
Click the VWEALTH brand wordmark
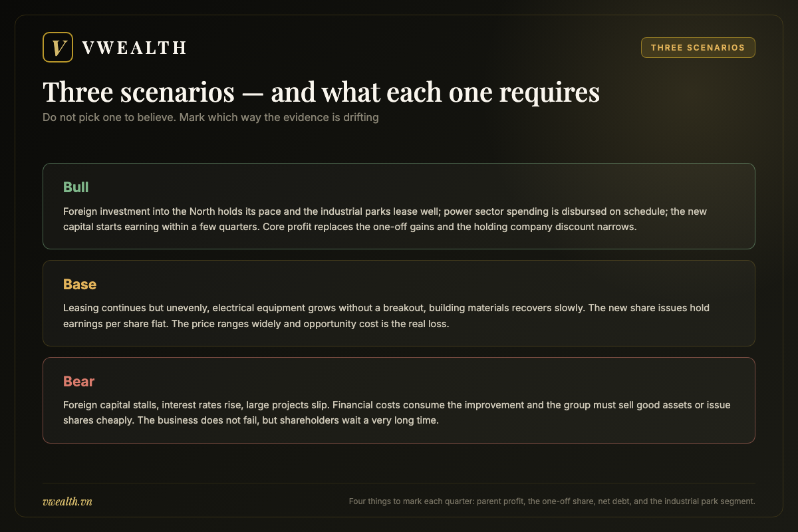point(134,48)
